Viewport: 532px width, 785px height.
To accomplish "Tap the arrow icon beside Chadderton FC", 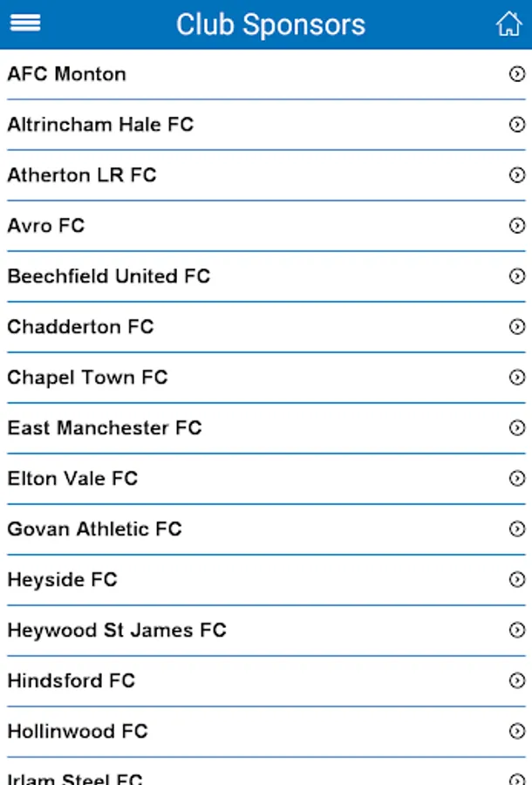I will pos(517,326).
